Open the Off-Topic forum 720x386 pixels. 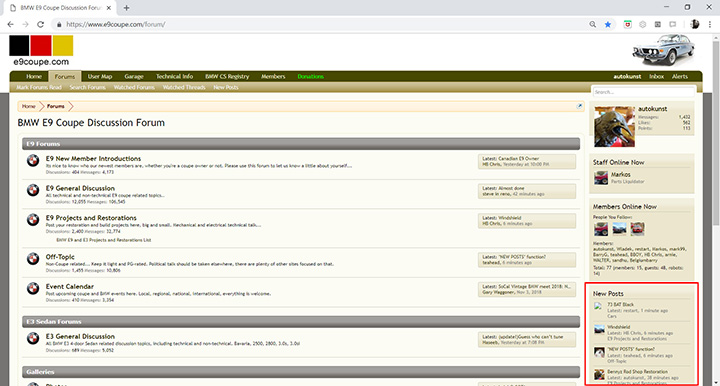tap(60, 257)
